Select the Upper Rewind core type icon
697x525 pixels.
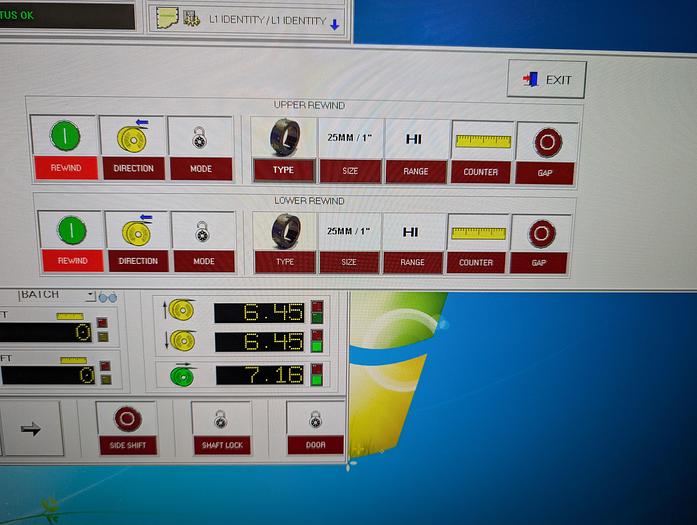pos(284,138)
